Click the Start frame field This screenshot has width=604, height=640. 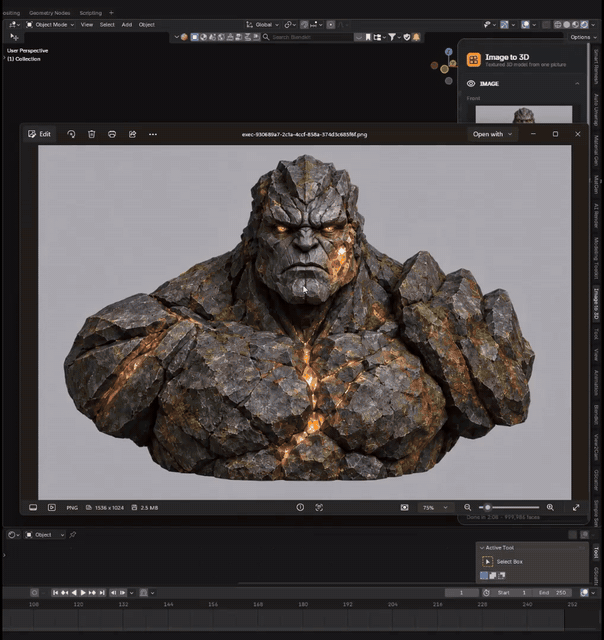click(x=511, y=593)
